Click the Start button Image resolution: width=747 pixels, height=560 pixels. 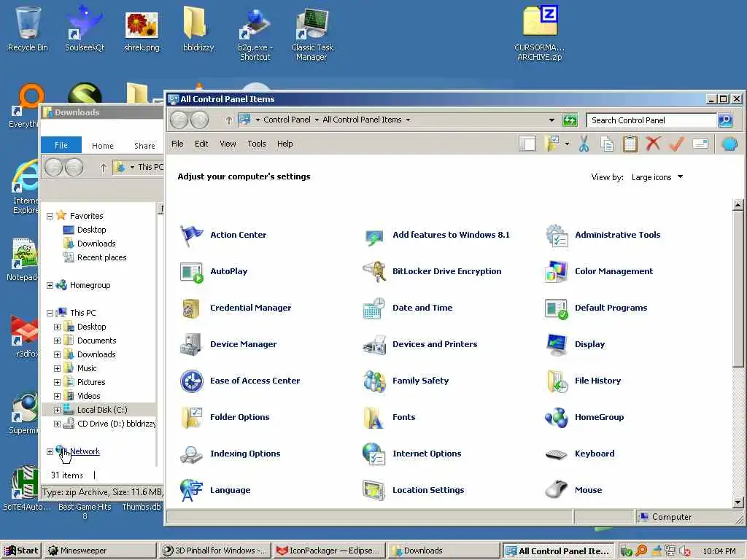(x=21, y=551)
